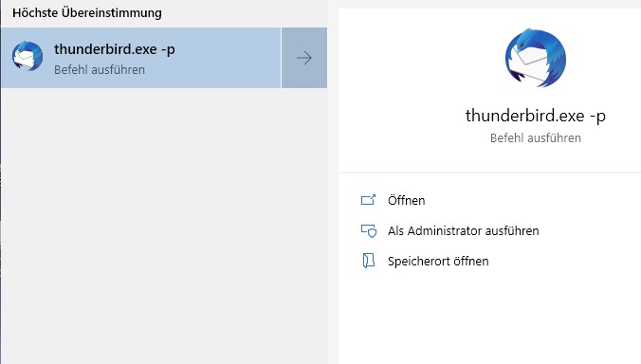The height and width of the screenshot is (364, 641).
Task: Click the Speicherort folder icon
Action: click(x=368, y=261)
